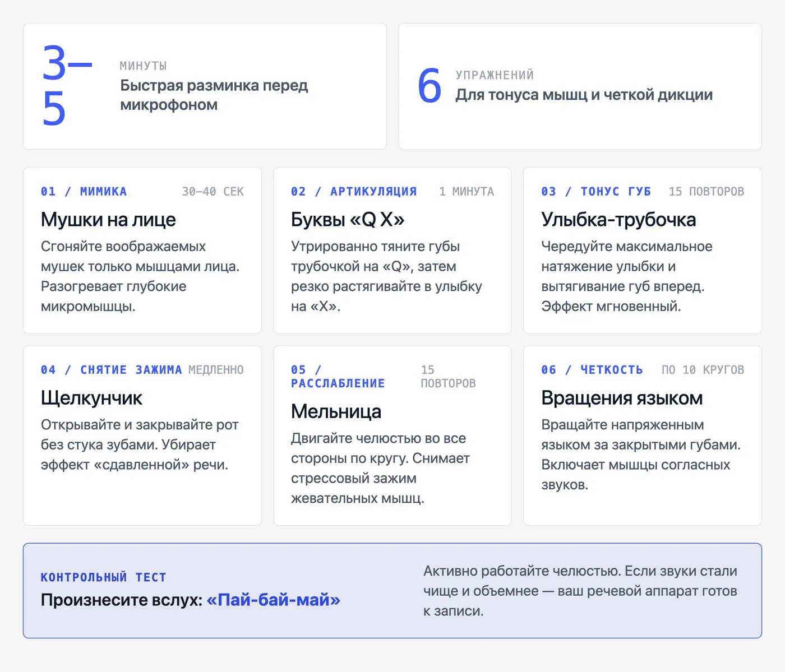Click the "02 / АРТИКУЛЯЦИЯ" tag

354,192
